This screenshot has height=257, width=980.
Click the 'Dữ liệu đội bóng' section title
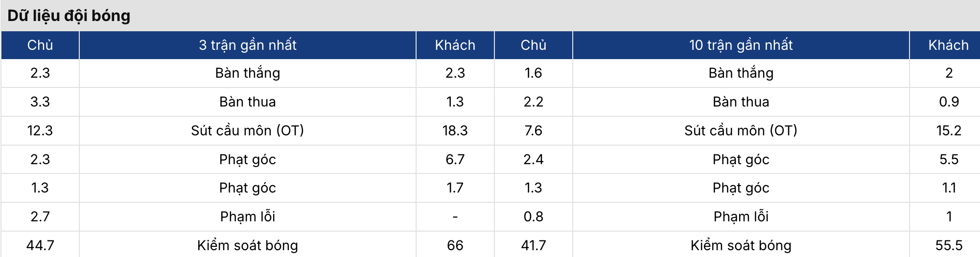pyautogui.click(x=69, y=16)
